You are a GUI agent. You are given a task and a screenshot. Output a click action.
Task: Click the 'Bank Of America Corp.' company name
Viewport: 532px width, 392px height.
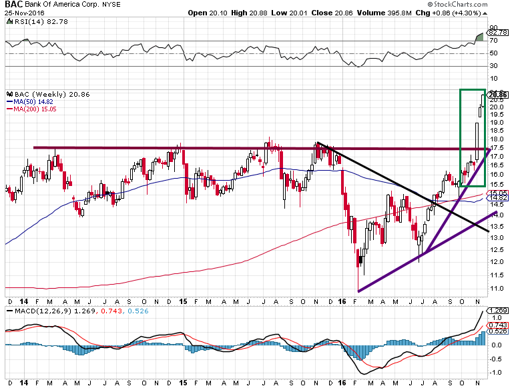click(x=63, y=5)
